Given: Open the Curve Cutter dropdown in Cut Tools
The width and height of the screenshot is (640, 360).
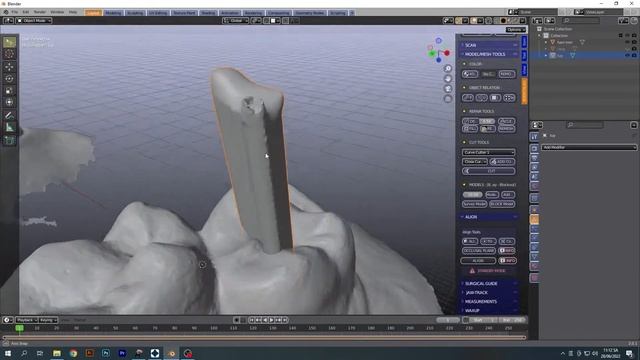Looking at the screenshot, I should (489, 152).
